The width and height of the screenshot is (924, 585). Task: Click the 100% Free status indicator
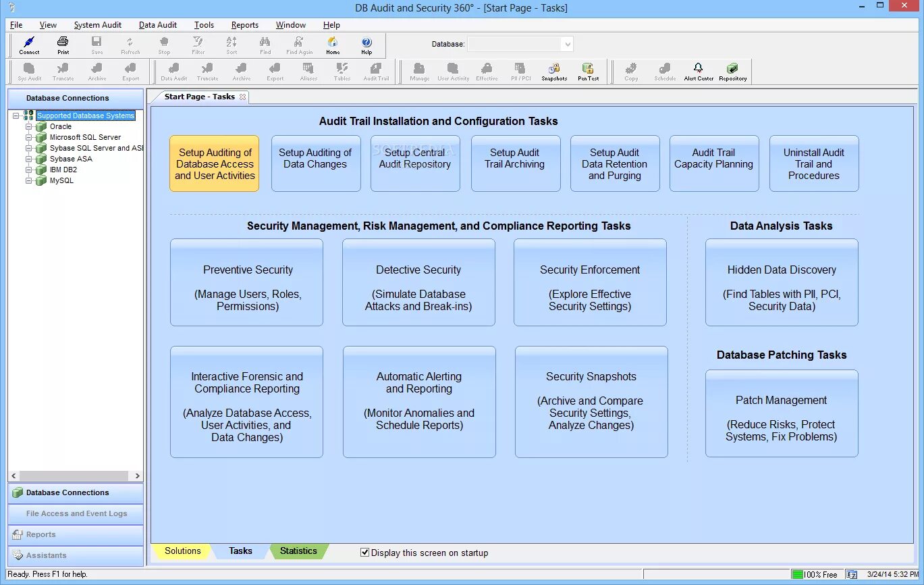pos(815,575)
